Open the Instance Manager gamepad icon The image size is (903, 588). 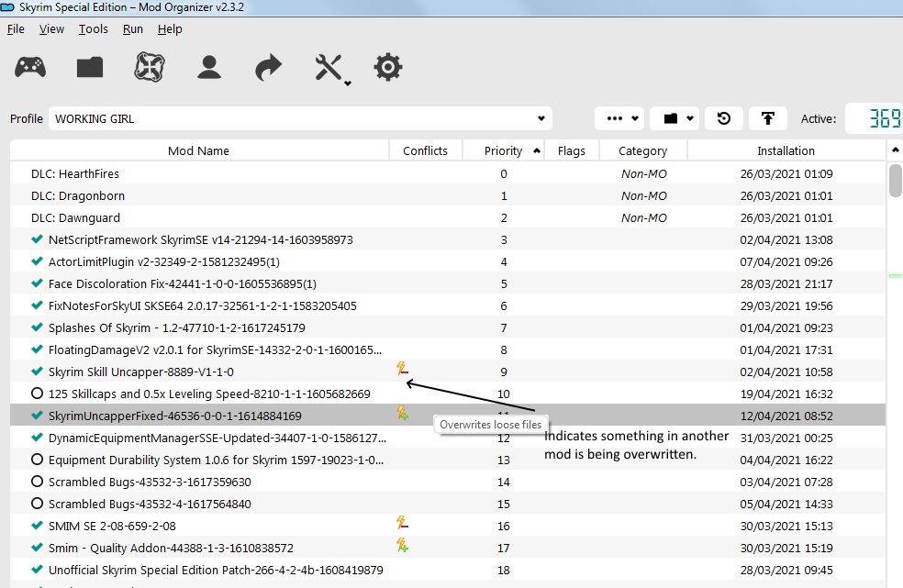point(30,67)
